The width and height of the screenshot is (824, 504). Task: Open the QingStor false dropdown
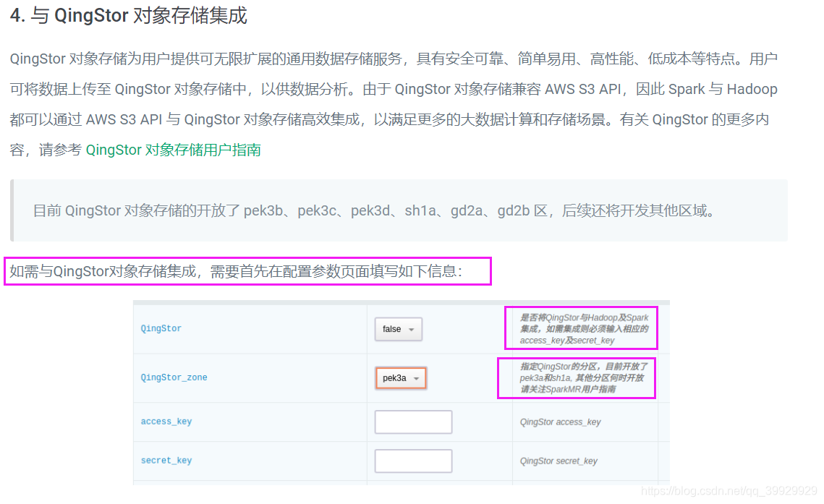point(399,329)
